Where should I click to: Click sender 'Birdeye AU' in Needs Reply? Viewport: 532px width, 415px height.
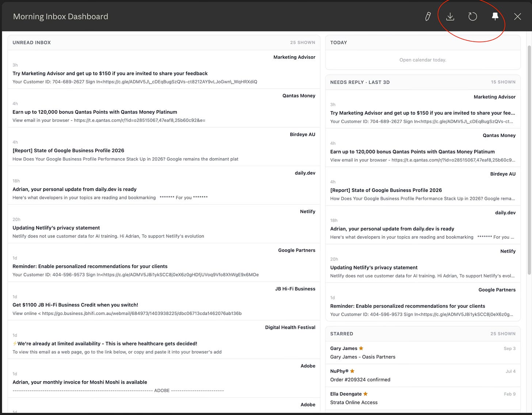(503, 174)
